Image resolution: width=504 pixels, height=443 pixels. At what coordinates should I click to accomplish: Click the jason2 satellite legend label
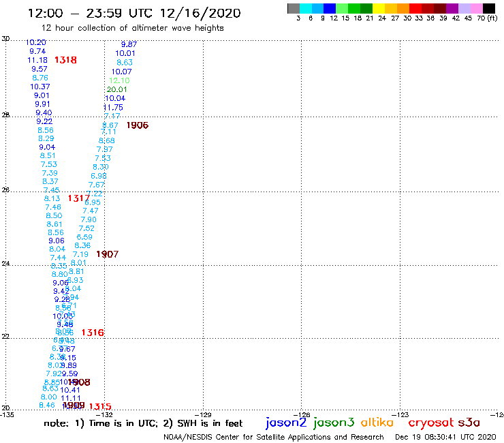(x=286, y=423)
